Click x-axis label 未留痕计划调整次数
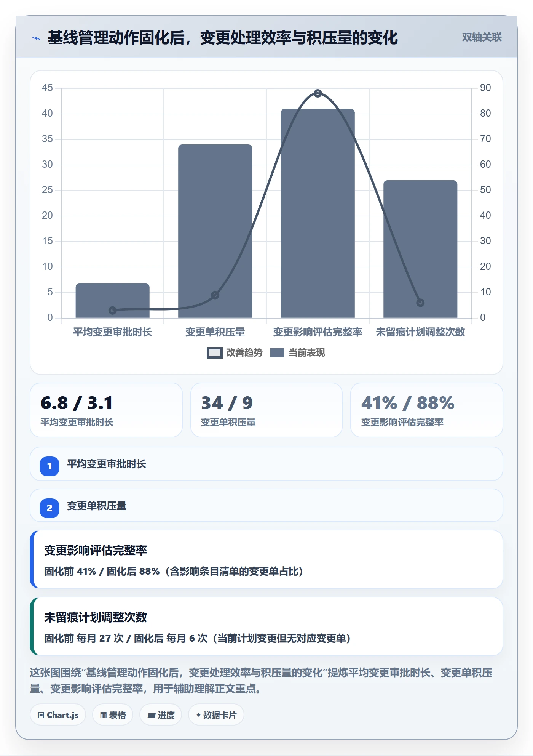Screen dimensions: 533x756 coord(420,332)
